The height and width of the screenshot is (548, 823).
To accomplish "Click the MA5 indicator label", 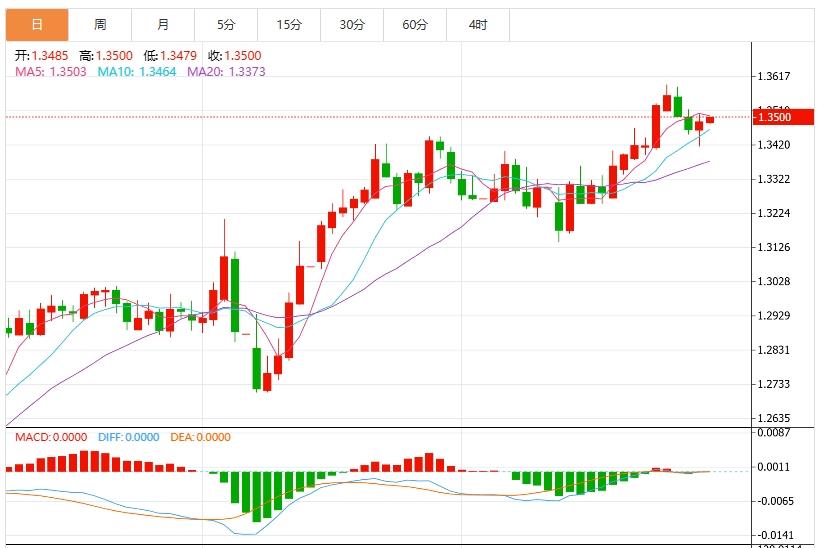I will coord(50,72).
